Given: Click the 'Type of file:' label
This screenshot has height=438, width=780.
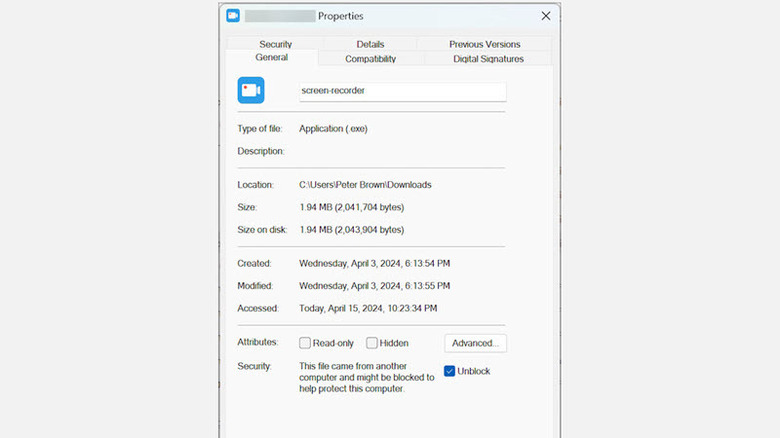Looking at the screenshot, I should 260,128.
